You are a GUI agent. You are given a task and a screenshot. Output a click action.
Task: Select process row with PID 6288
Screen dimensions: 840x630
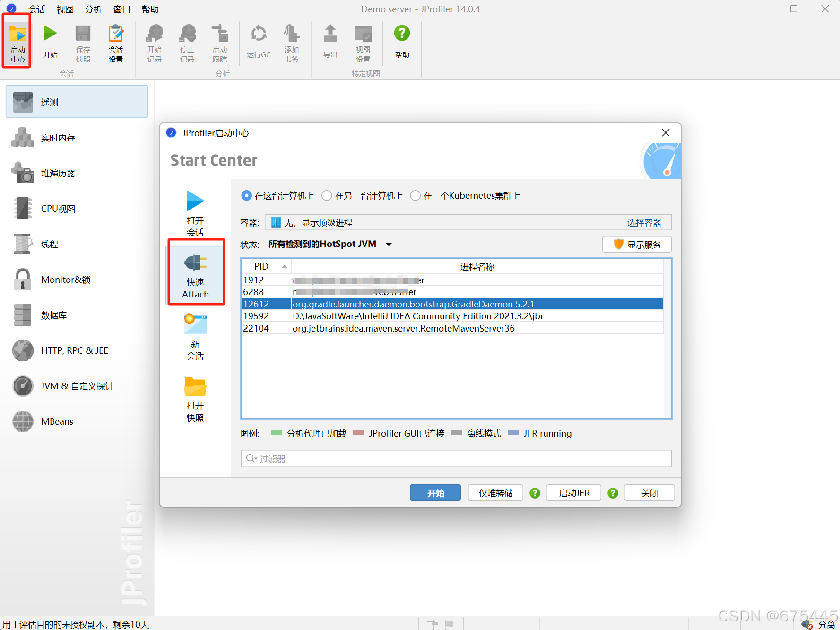click(453, 292)
